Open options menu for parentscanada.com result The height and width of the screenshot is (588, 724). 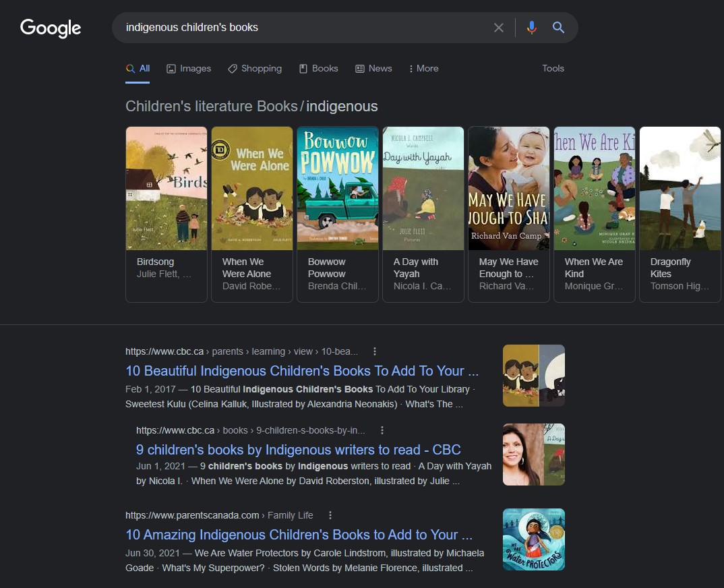click(330, 515)
